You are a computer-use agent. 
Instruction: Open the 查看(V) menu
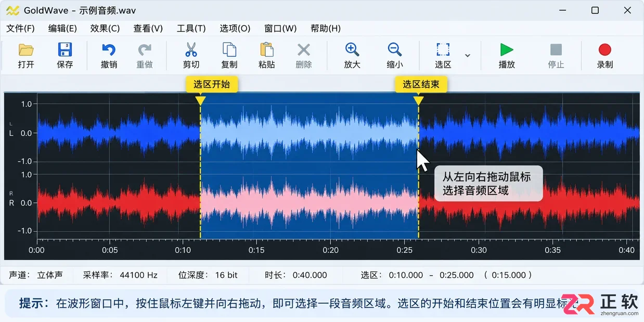(148, 29)
